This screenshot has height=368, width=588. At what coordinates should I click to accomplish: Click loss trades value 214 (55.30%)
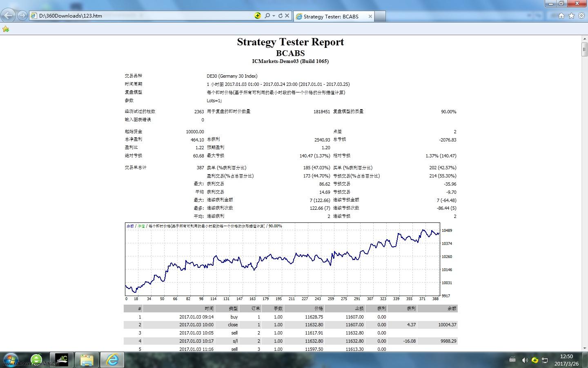click(443, 176)
